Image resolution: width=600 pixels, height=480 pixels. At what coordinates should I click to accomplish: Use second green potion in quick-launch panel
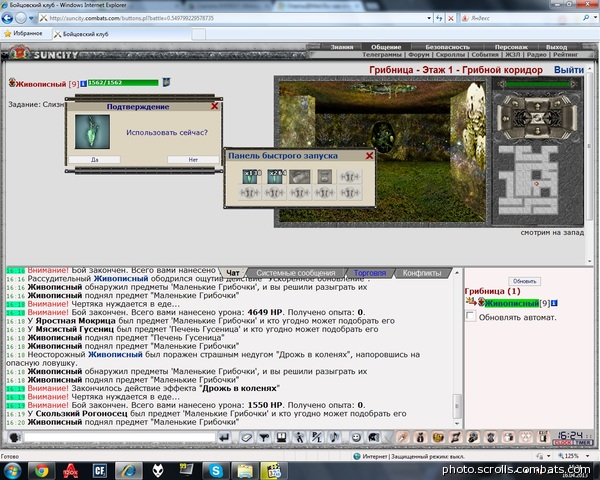(275, 176)
